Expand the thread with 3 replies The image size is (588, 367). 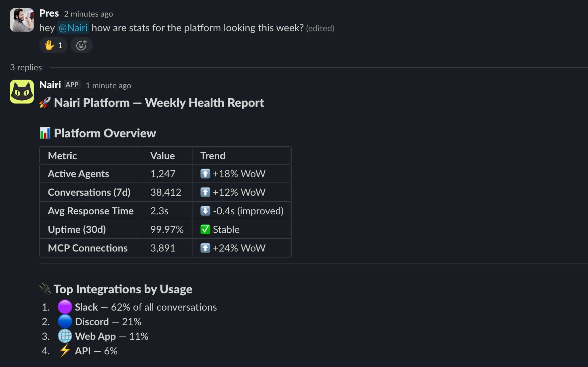26,67
